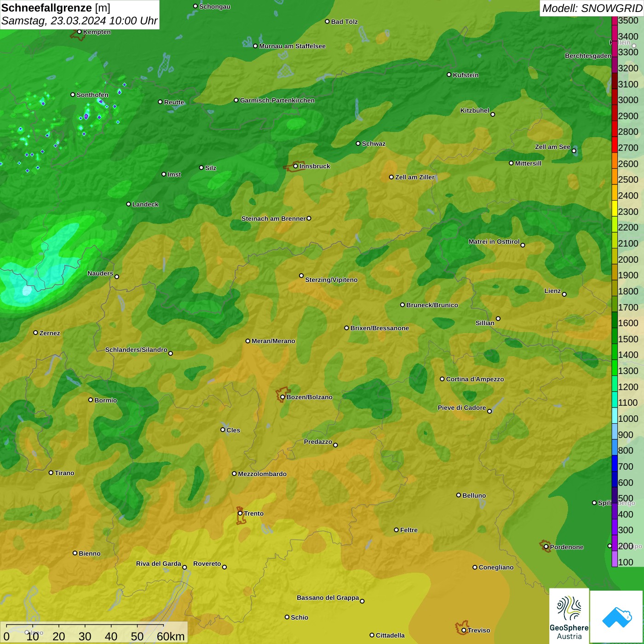644x644 pixels.
Task: Click the "Modell: SNOWGRID" label
Action: pos(592,8)
